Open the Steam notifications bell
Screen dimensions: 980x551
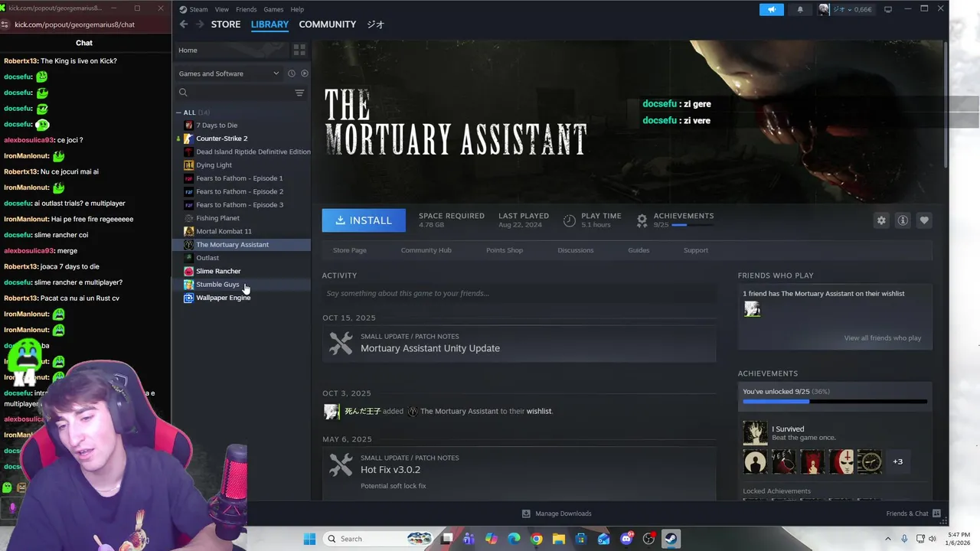point(800,9)
